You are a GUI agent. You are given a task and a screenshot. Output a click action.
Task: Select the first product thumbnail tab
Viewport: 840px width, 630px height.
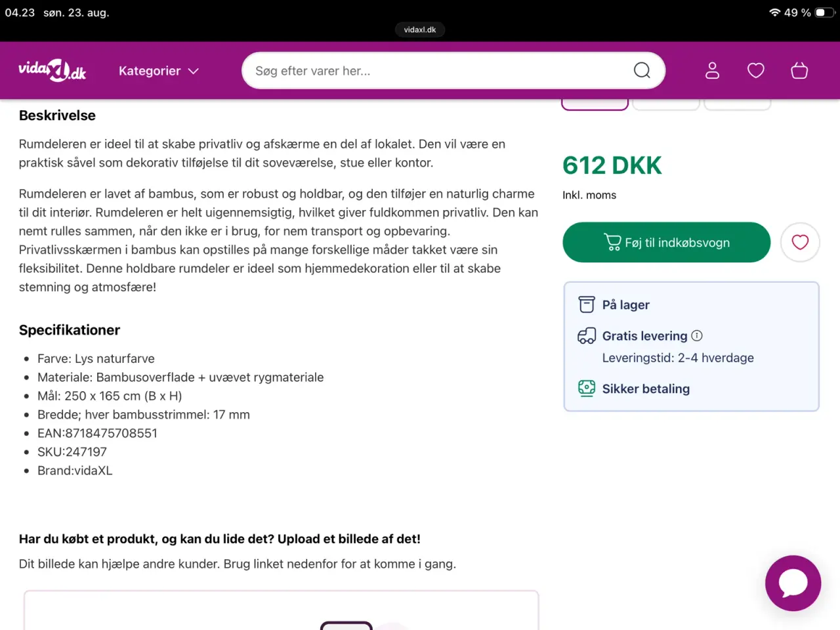point(595,104)
